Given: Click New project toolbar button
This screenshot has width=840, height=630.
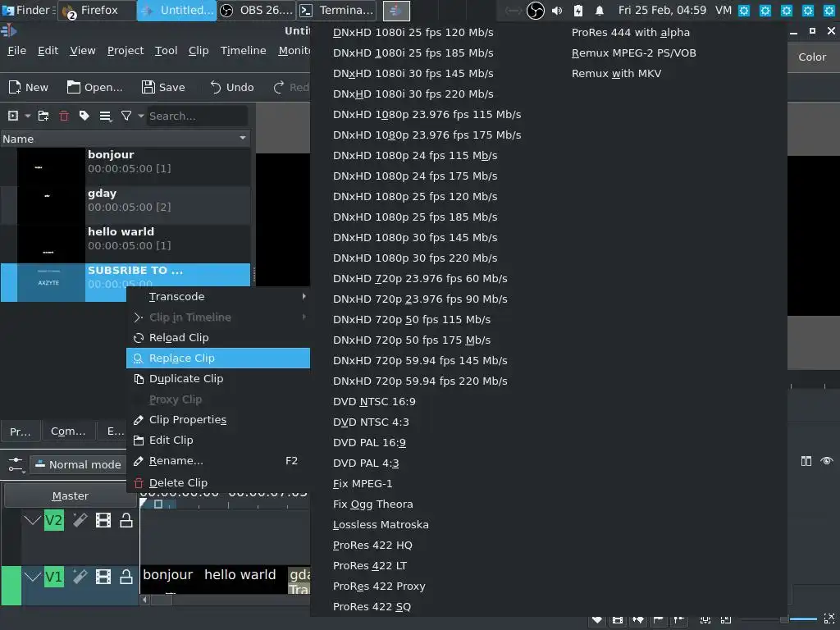Looking at the screenshot, I should (x=29, y=87).
